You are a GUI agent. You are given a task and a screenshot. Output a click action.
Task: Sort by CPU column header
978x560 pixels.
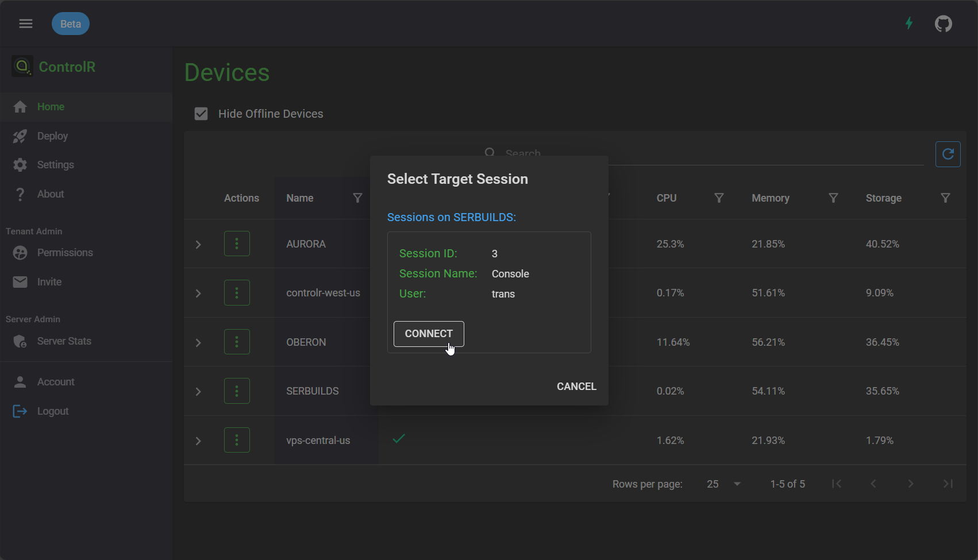click(x=667, y=198)
